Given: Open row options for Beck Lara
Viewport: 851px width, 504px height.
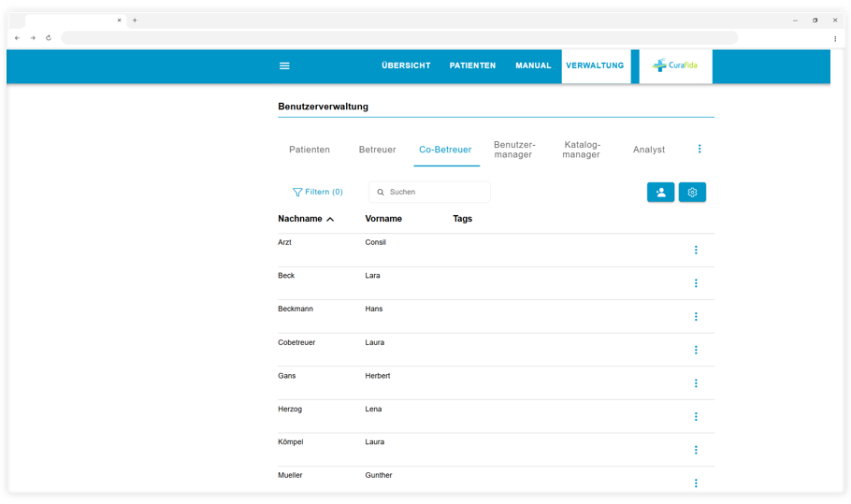Looking at the screenshot, I should pyautogui.click(x=696, y=283).
